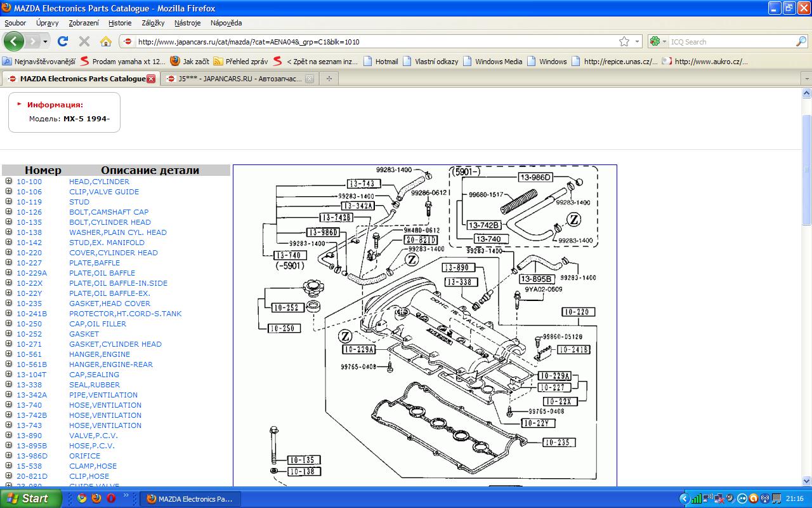This screenshot has height=508, width=812.
Task: Click the search magnifier icon
Action: click(801, 41)
